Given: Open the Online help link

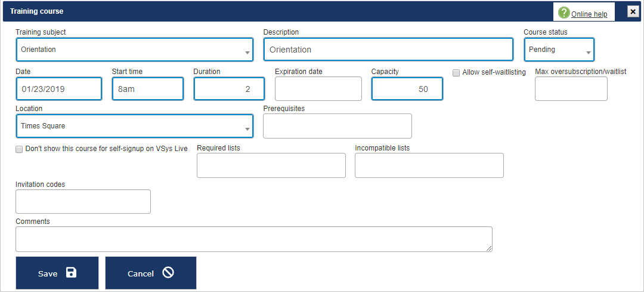Looking at the screenshot, I should click(589, 14).
